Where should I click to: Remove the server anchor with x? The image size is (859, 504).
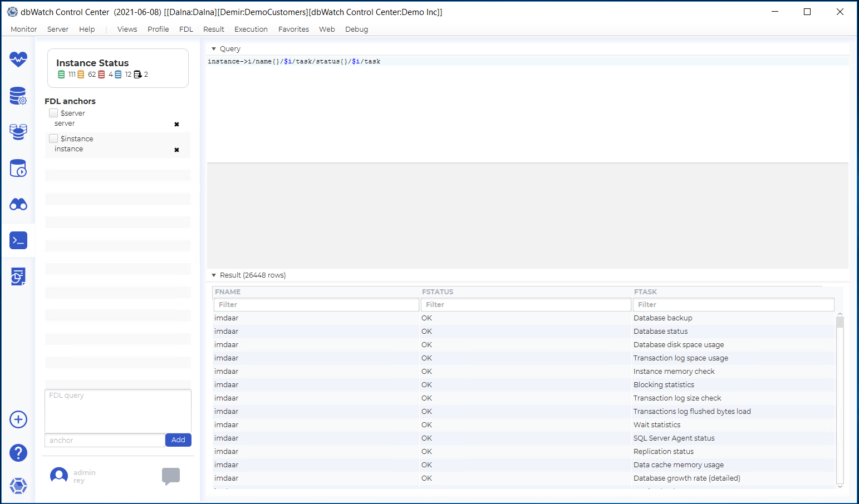click(x=176, y=124)
